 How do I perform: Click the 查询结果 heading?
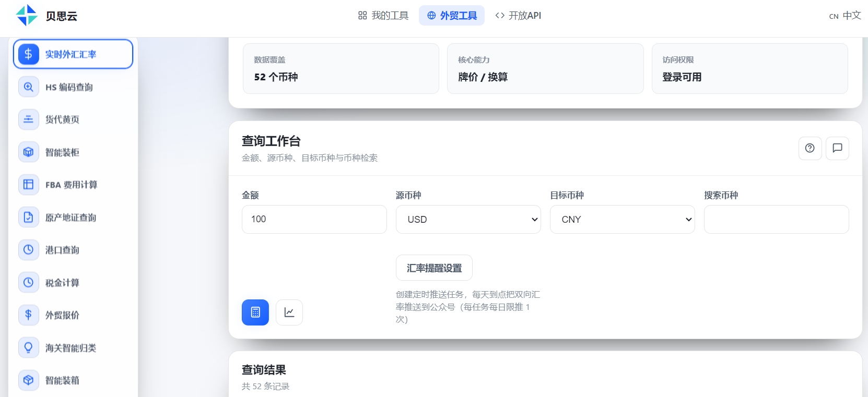[x=264, y=370]
